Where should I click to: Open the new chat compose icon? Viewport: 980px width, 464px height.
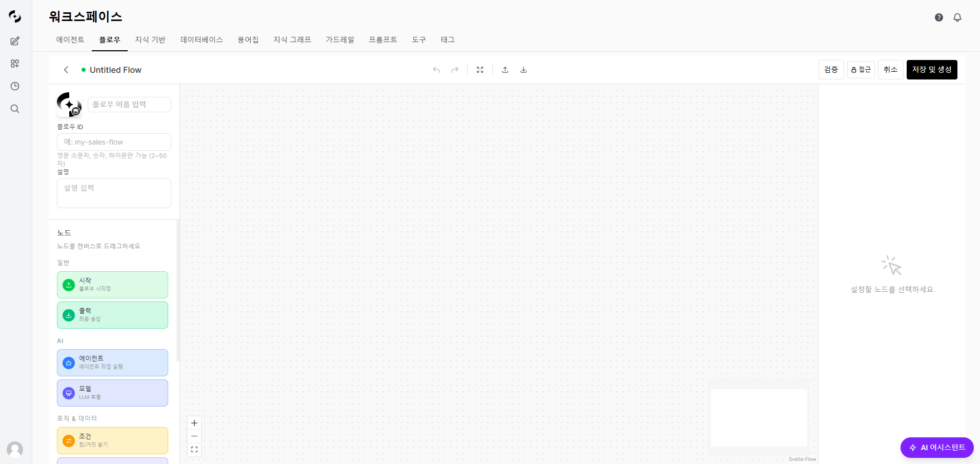click(x=15, y=41)
